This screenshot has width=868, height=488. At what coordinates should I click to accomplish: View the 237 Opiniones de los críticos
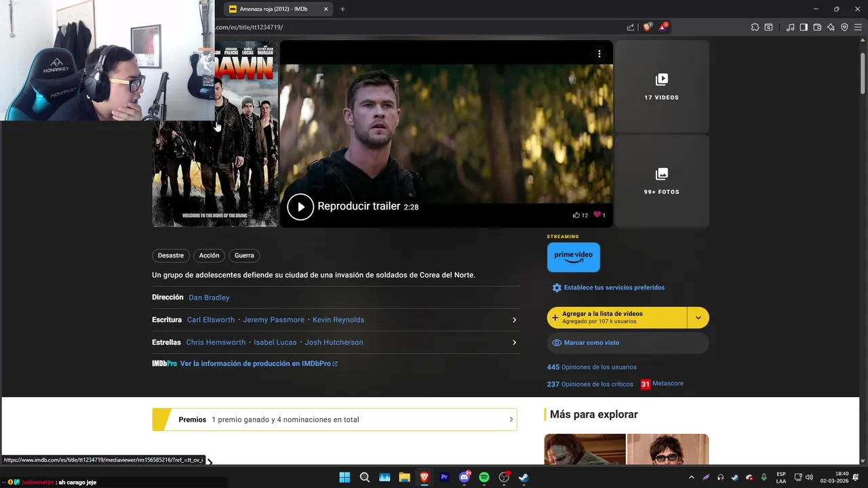click(590, 384)
